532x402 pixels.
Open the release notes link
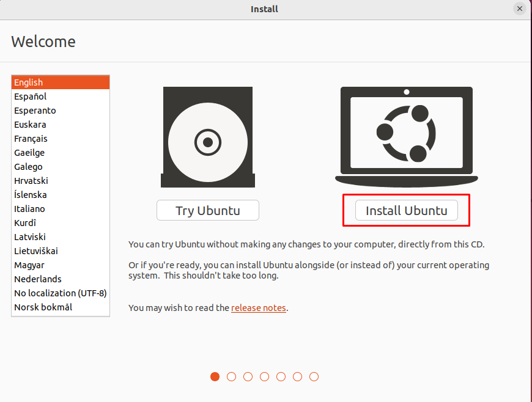(258, 308)
